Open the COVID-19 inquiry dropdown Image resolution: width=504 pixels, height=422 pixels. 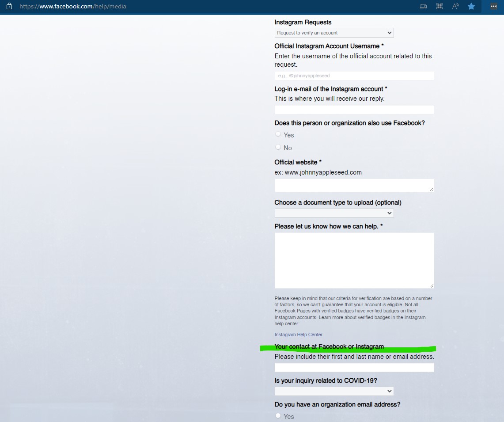(x=334, y=391)
